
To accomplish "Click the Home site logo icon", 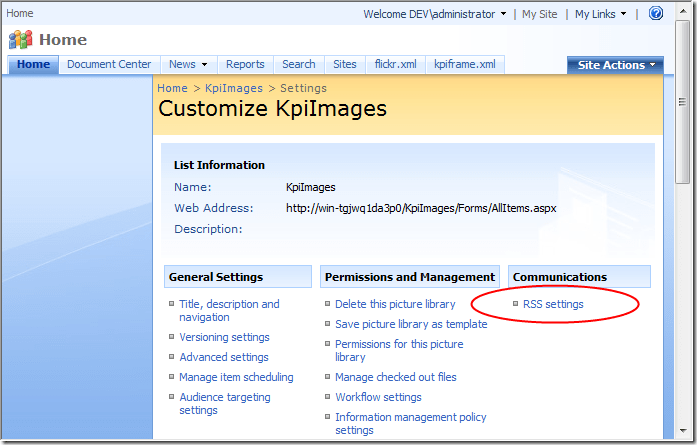I will (x=20, y=40).
